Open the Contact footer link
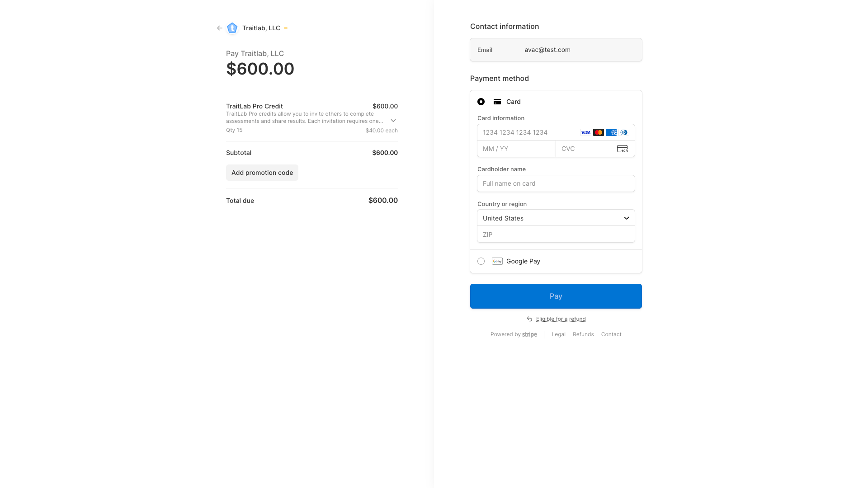The image size is (868, 488). pos(611,334)
